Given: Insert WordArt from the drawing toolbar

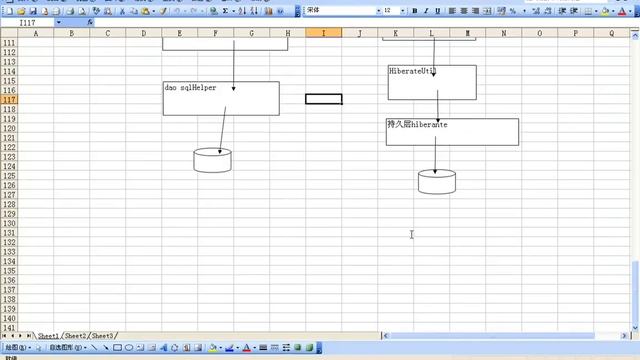Looking at the screenshot, I should 163,348.
